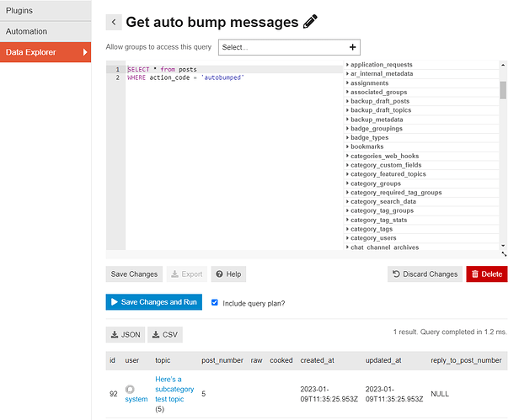
Task: Click the post_number column header
Action: pyautogui.click(x=222, y=360)
